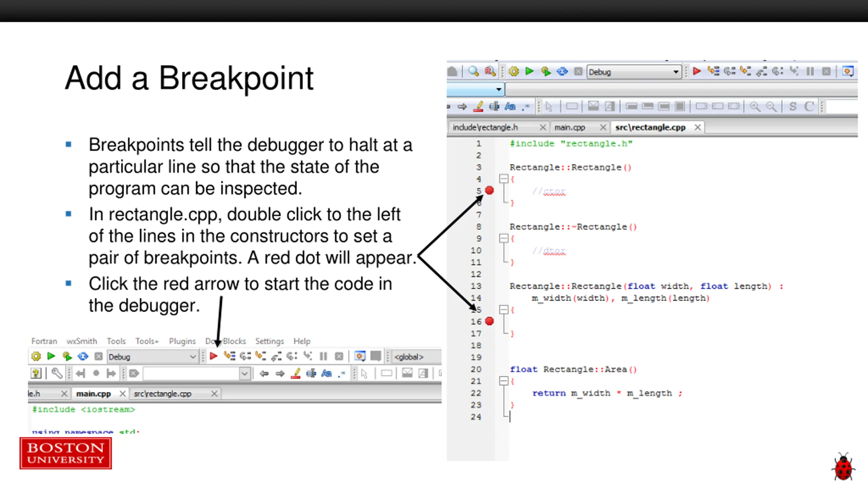Open the wxSmith menu
Screen dimensions: 868x488
(x=82, y=341)
